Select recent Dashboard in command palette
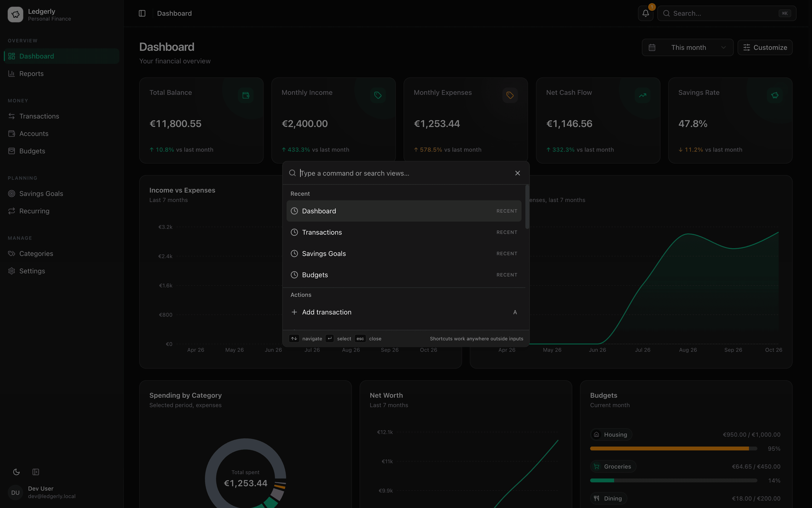The height and width of the screenshot is (508, 812). (x=404, y=211)
